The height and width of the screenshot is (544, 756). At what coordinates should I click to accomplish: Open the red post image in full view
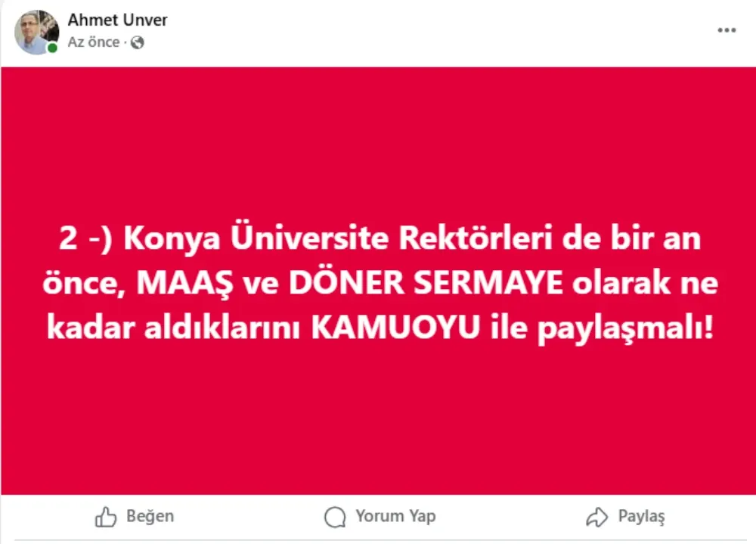[x=378, y=280]
